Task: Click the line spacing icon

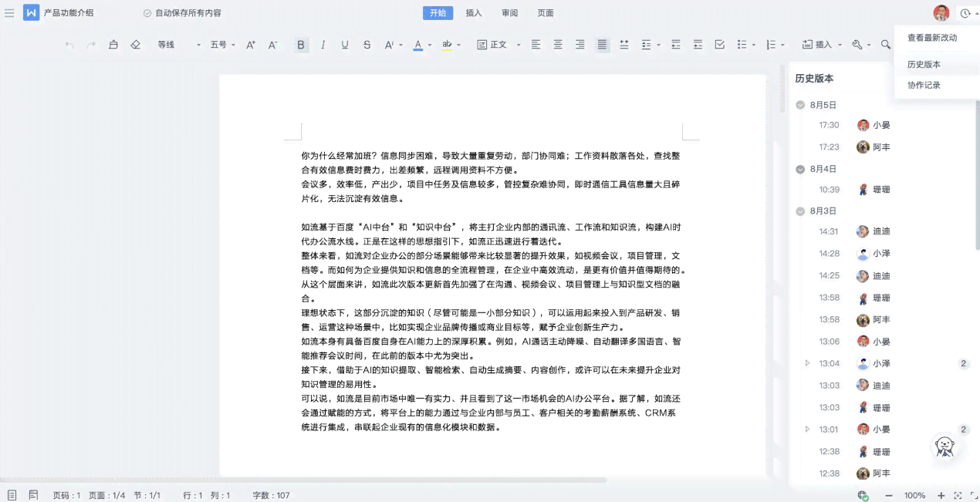Action: pyautogui.click(x=647, y=45)
